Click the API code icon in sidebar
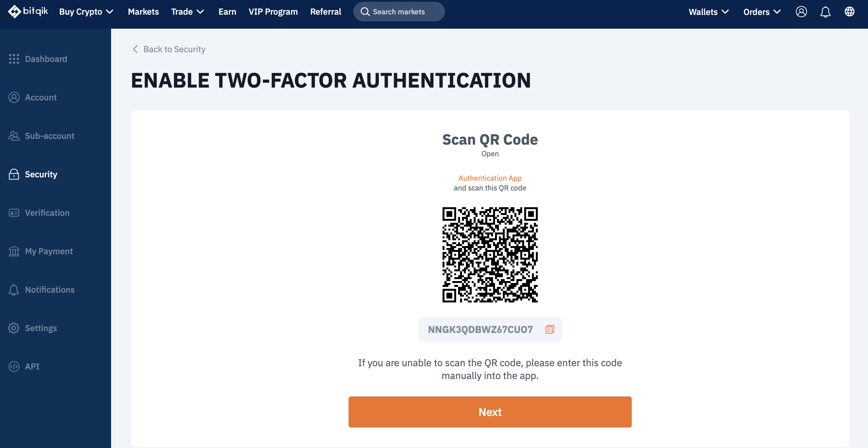The height and width of the screenshot is (448, 868). click(14, 366)
